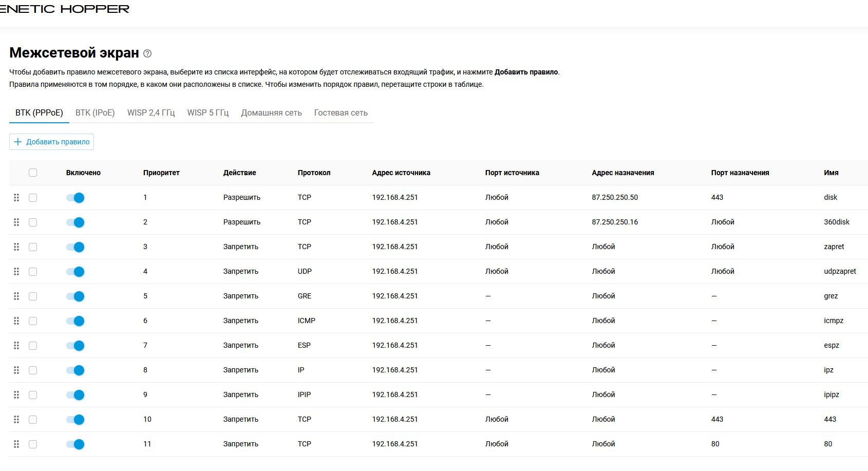Click the help icon beside Межсетевой экран

coord(147,53)
